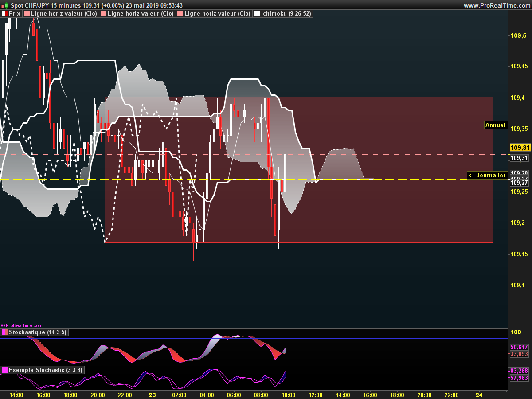Select the Prix label in the legend
The width and height of the screenshot is (532, 399).
(x=15, y=14)
